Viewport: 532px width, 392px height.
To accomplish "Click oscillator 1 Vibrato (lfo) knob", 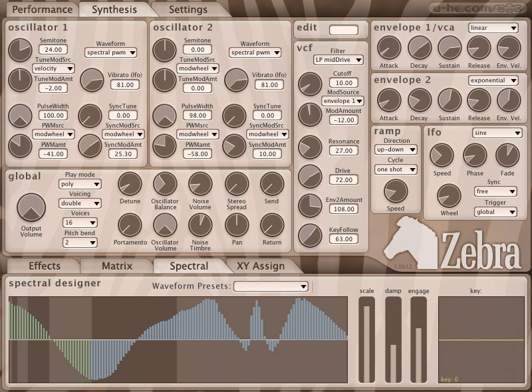I will pos(92,80).
